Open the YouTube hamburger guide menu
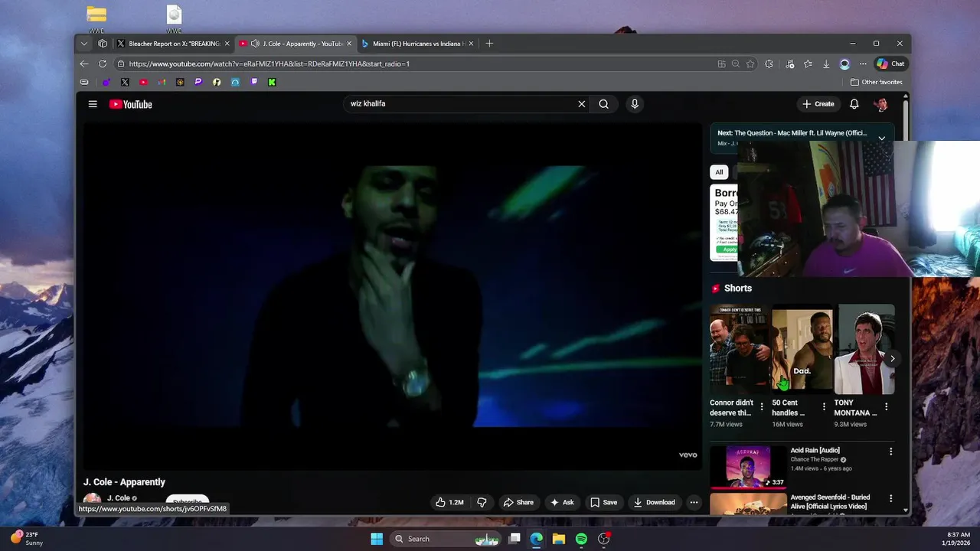Image resolution: width=980 pixels, height=551 pixels. [93, 104]
